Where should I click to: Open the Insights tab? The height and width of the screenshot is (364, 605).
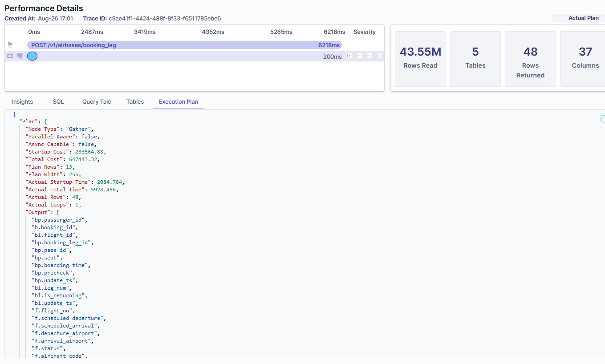click(23, 101)
